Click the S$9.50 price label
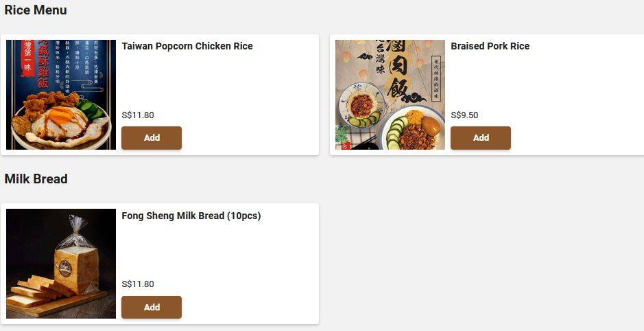The width and height of the screenshot is (644, 331). [x=464, y=115]
